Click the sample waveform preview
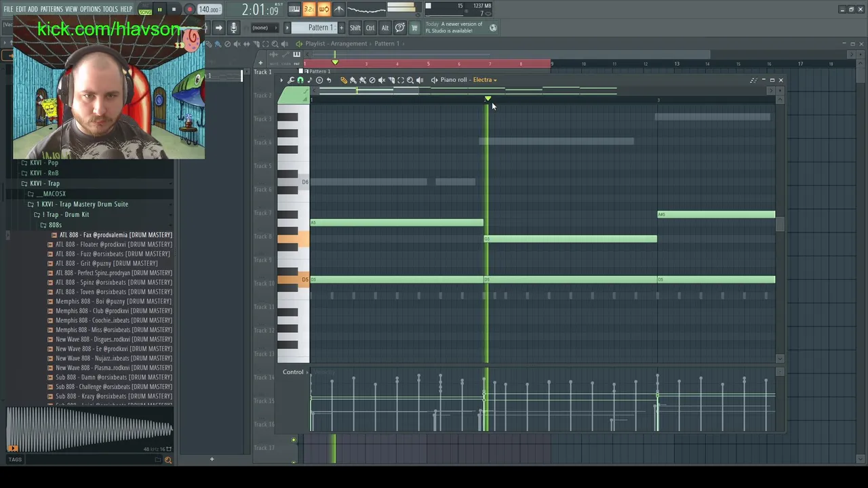This screenshot has height=488, width=868. [90, 430]
